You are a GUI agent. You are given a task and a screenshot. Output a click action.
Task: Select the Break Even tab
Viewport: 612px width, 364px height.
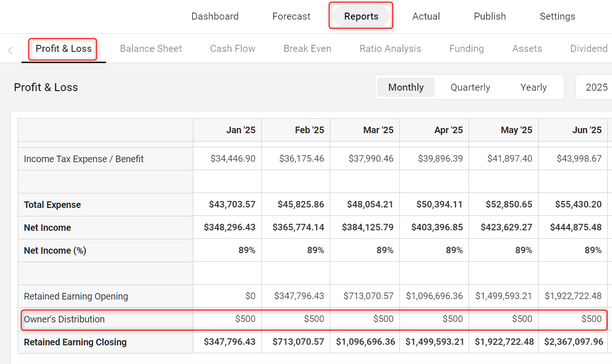pos(307,49)
